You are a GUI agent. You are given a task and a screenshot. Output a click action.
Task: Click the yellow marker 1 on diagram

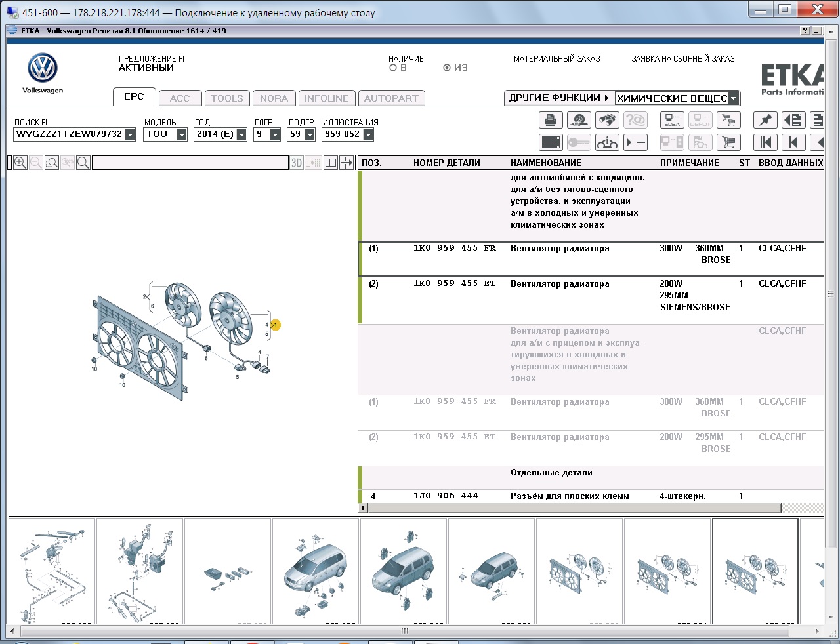276,325
